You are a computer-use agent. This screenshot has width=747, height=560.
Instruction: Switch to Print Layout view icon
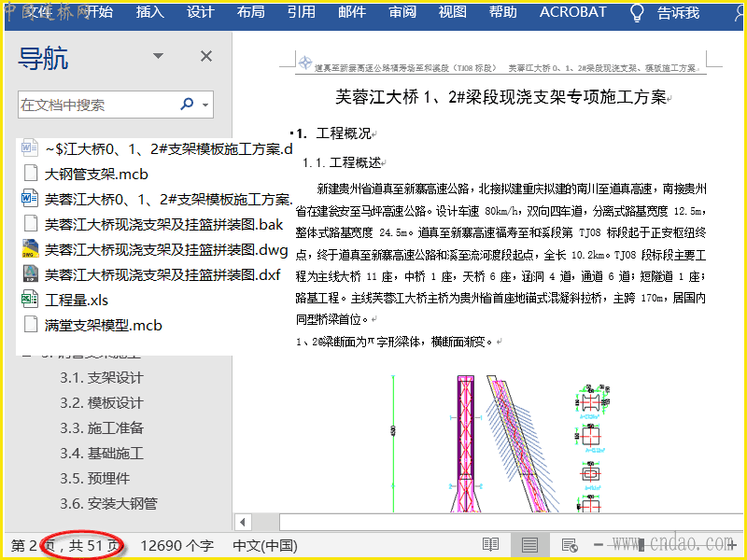pos(529,545)
